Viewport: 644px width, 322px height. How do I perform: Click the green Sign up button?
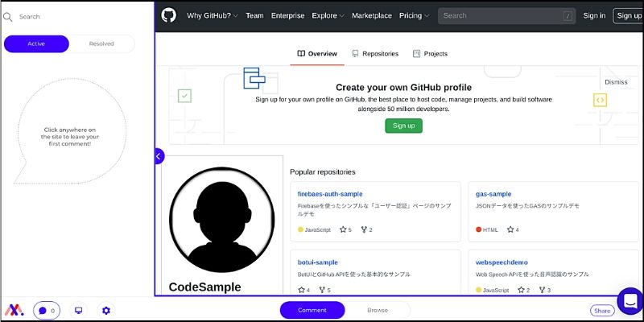click(404, 126)
